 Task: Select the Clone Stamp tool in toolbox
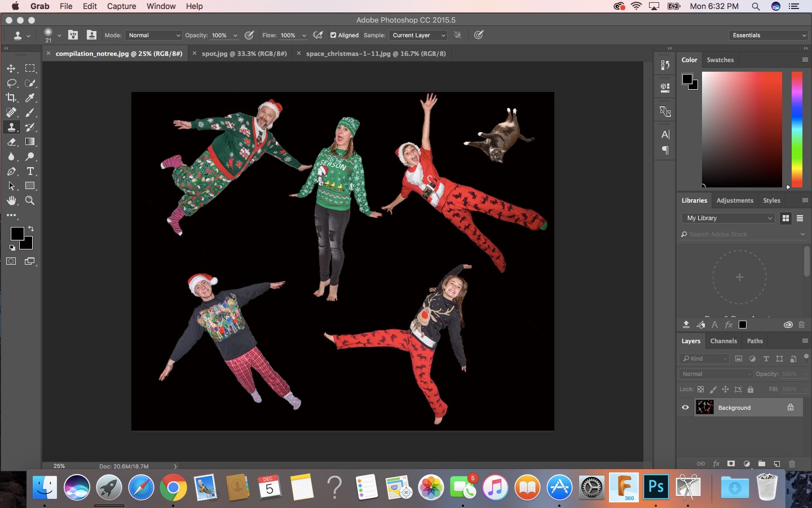[11, 127]
